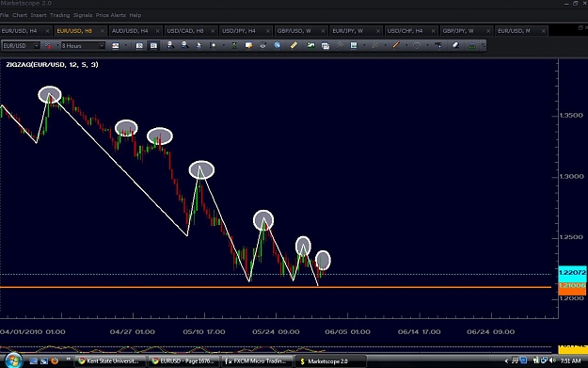
Task: Expand the ellipse shape dropdown arrow
Action: click(427, 46)
